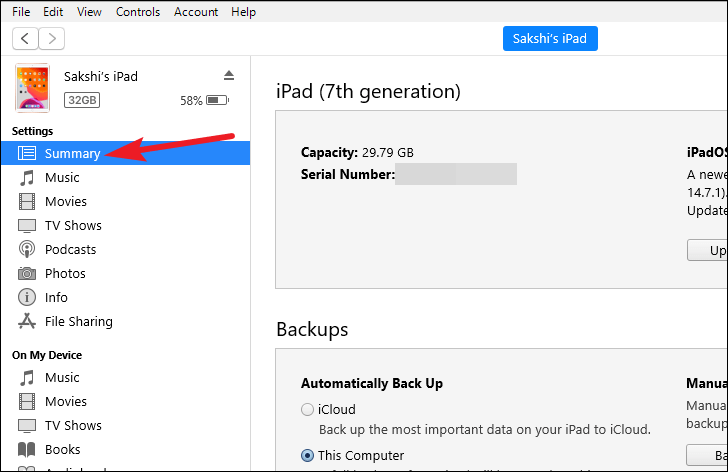Click the iPad (7th generation) heading
Viewport: 728px width, 472px height.
[368, 91]
